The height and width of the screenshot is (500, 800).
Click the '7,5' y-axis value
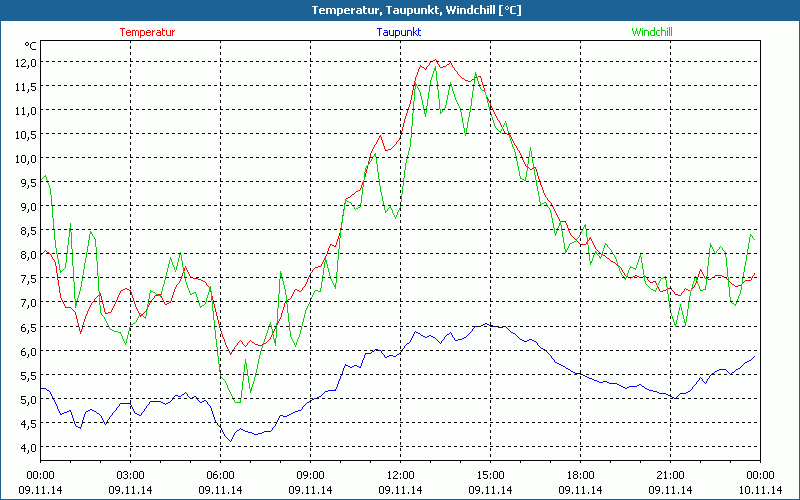click(x=30, y=279)
